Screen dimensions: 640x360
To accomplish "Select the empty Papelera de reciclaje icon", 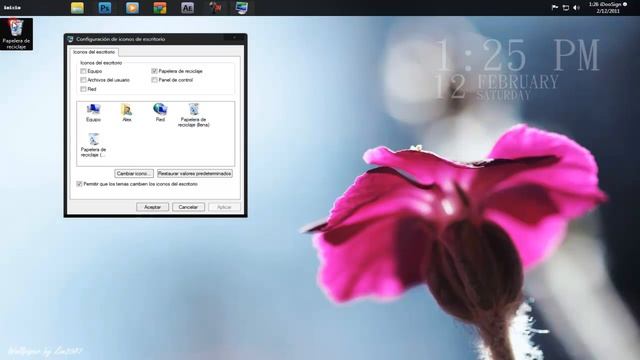I will pyautogui.click(x=93, y=145).
